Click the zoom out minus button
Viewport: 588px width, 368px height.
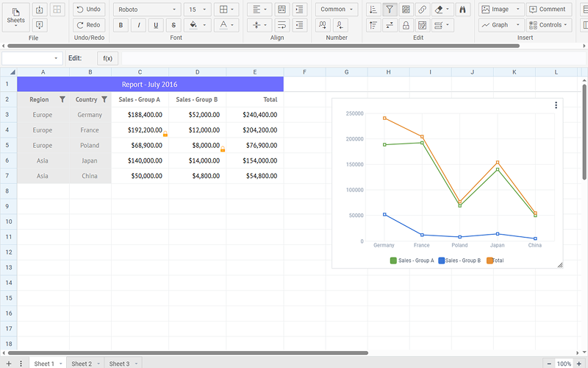coord(549,364)
